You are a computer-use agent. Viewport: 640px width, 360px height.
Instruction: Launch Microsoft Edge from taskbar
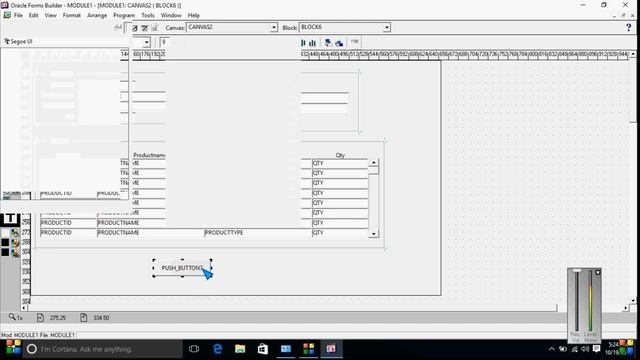click(x=218, y=349)
